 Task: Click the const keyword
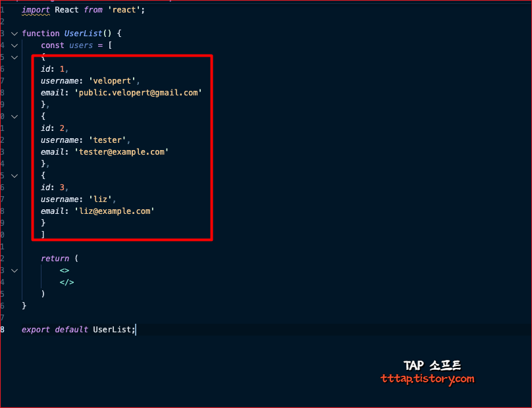coord(52,45)
